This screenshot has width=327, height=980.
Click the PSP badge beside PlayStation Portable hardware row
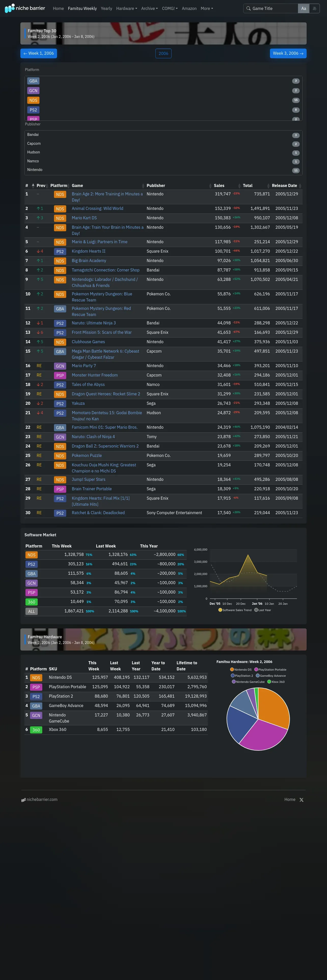click(x=36, y=687)
